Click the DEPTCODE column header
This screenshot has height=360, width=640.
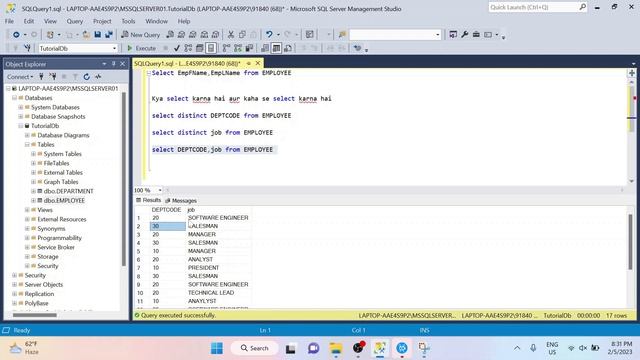tap(166, 210)
